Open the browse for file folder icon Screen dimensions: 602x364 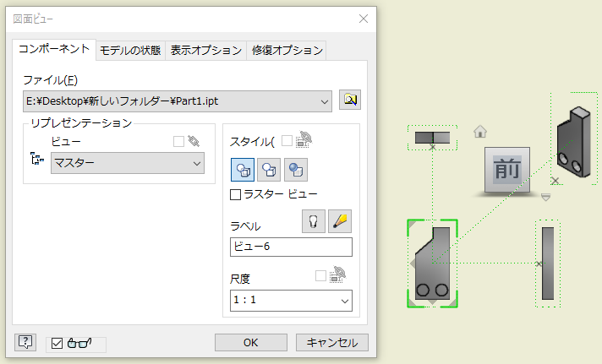click(350, 101)
